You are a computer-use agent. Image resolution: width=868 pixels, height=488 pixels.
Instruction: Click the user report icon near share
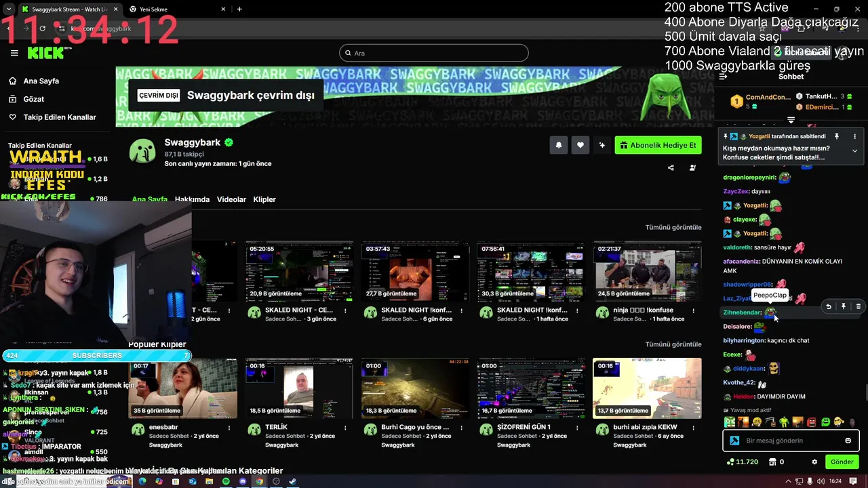pyautogui.click(x=692, y=168)
